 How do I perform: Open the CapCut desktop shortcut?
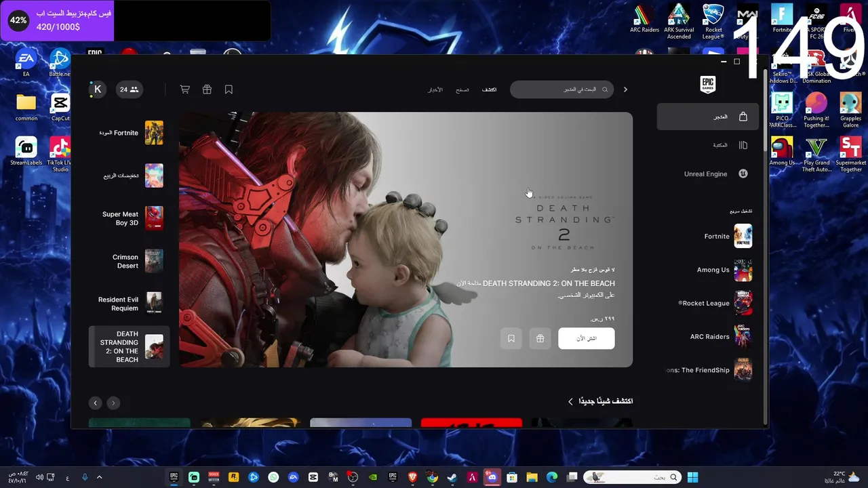[x=60, y=107]
